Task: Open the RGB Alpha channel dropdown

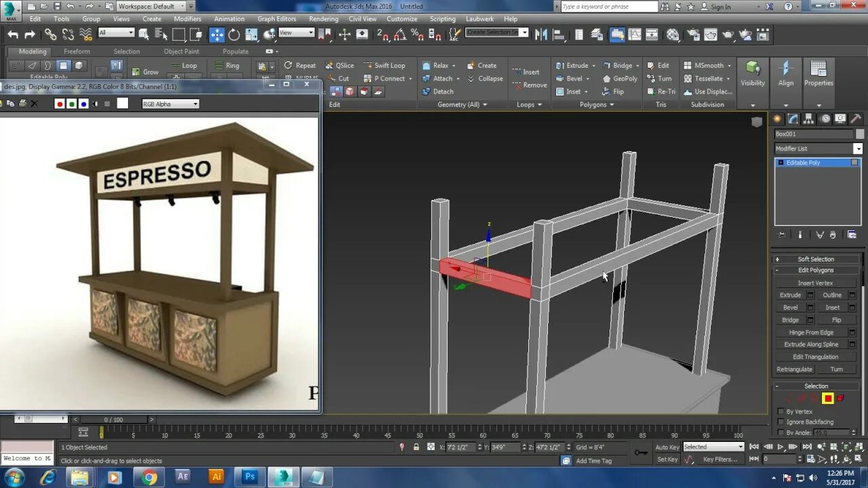Action: [x=170, y=104]
